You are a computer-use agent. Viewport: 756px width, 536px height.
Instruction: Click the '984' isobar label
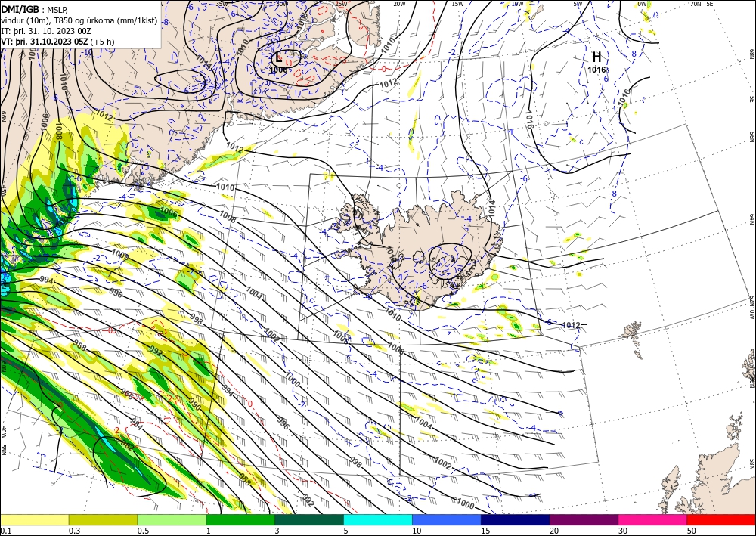point(136,425)
